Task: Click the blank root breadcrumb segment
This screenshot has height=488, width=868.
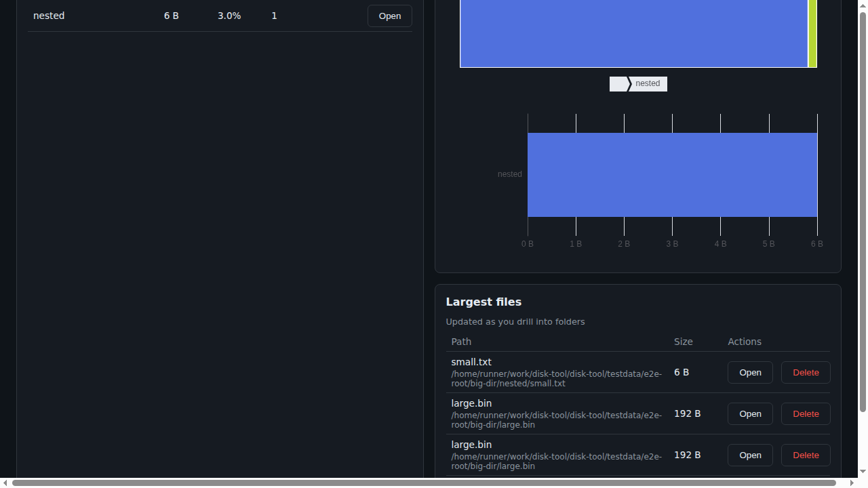Action: [x=619, y=83]
